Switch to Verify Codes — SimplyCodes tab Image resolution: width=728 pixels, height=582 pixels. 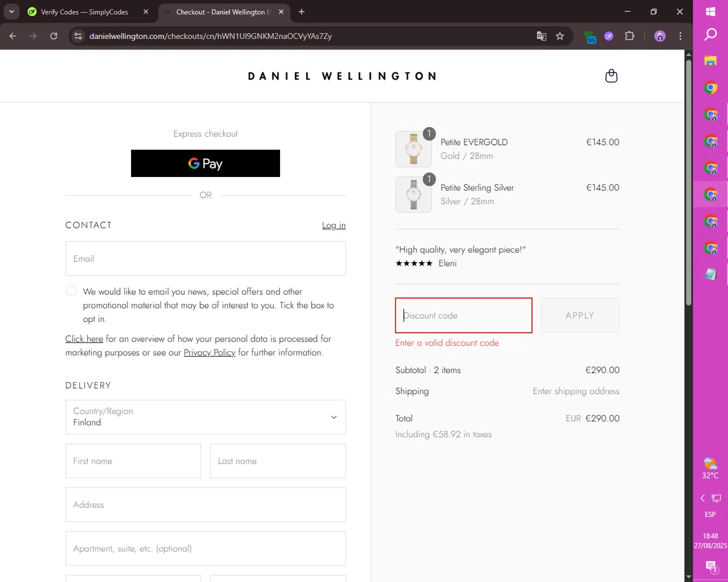tap(83, 12)
